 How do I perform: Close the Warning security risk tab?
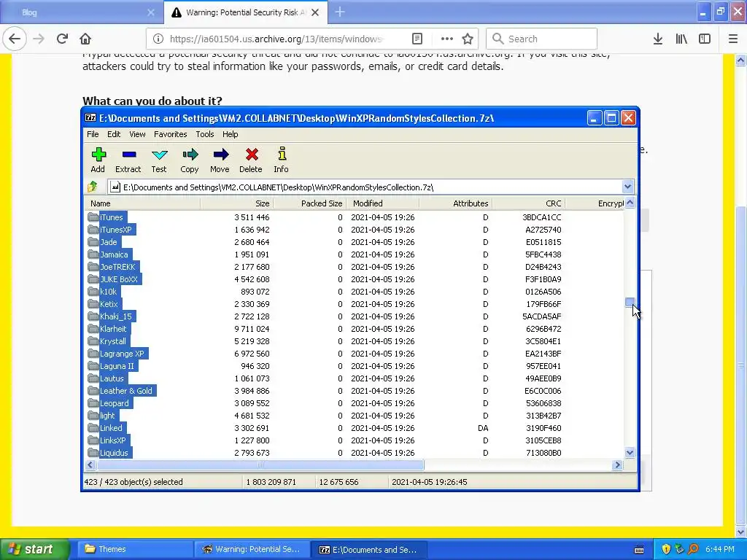(x=315, y=12)
